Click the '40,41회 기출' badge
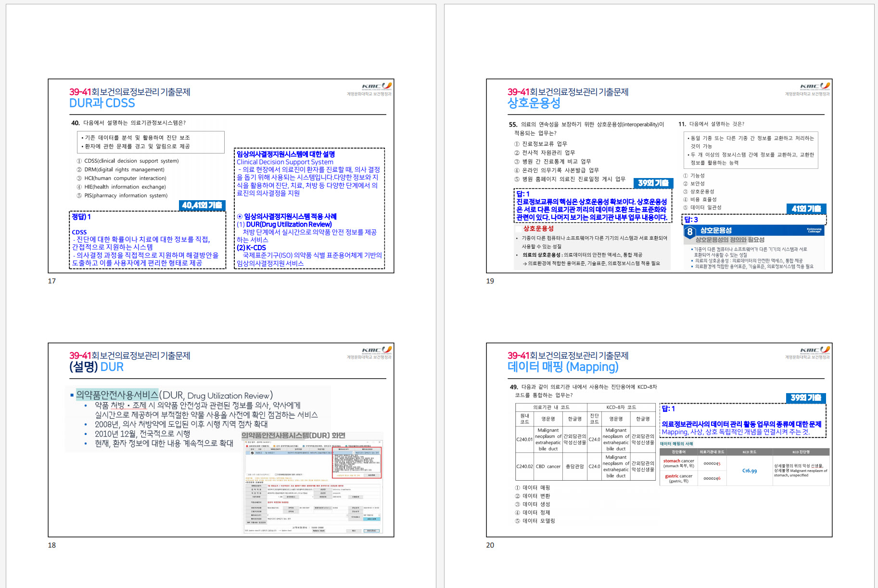Viewport: 878px width, 588px height. click(202, 205)
